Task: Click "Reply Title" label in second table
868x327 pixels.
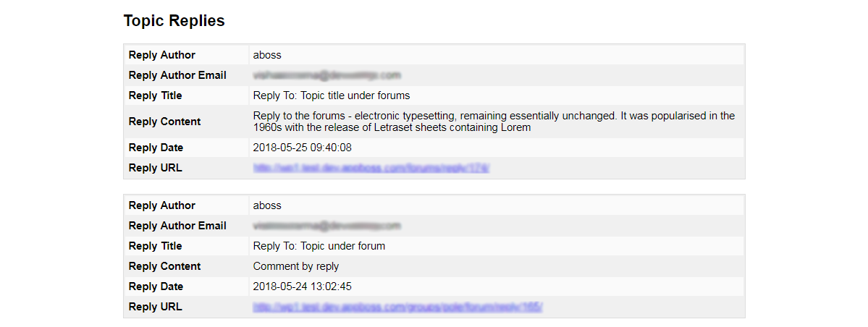Action: 155,246
